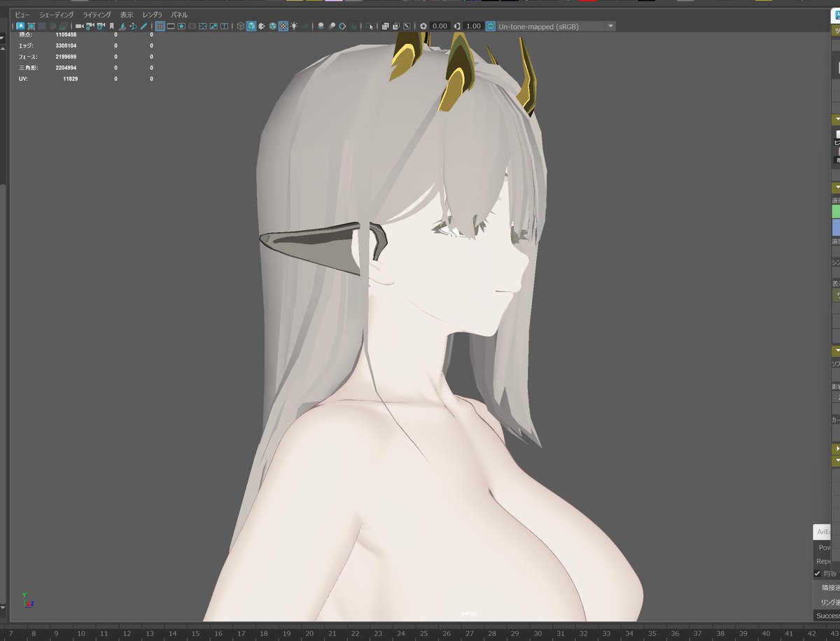Open the 表示 panel menu
The width and height of the screenshot is (840, 641).
coord(127,15)
